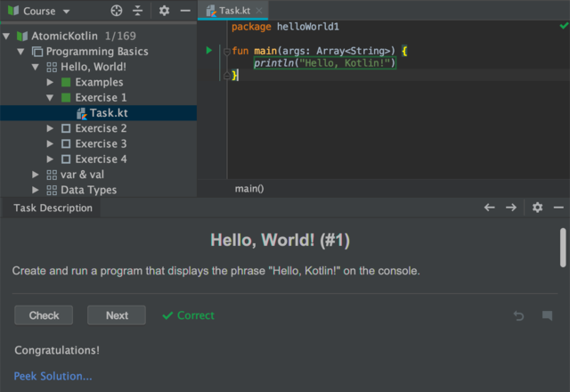Image resolution: width=570 pixels, height=392 pixels.
Task: Leave a comment with the speech bubble icon
Action: pos(547,315)
